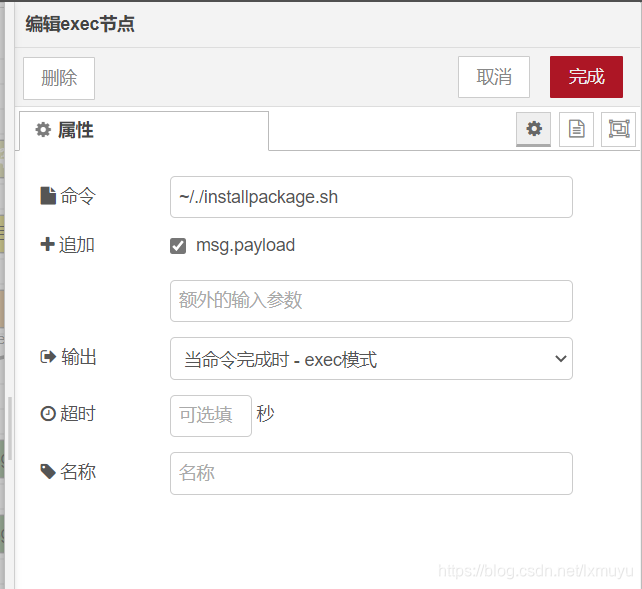
Task: Click the 编辑exec节点 title text
Action: (80, 24)
